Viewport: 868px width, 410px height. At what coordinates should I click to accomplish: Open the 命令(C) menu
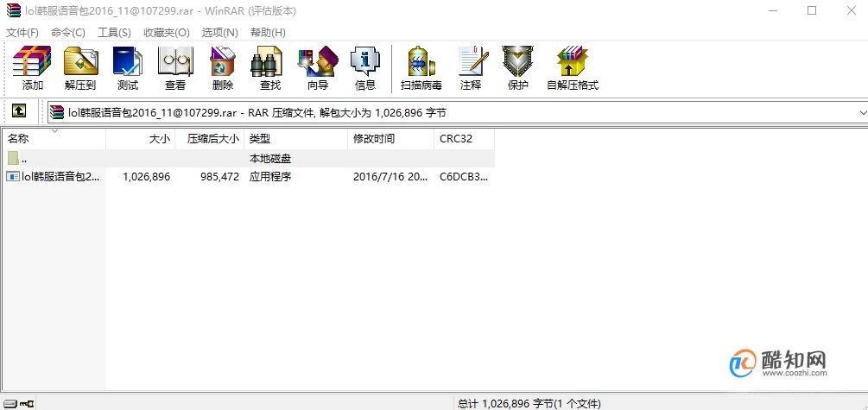[68, 33]
